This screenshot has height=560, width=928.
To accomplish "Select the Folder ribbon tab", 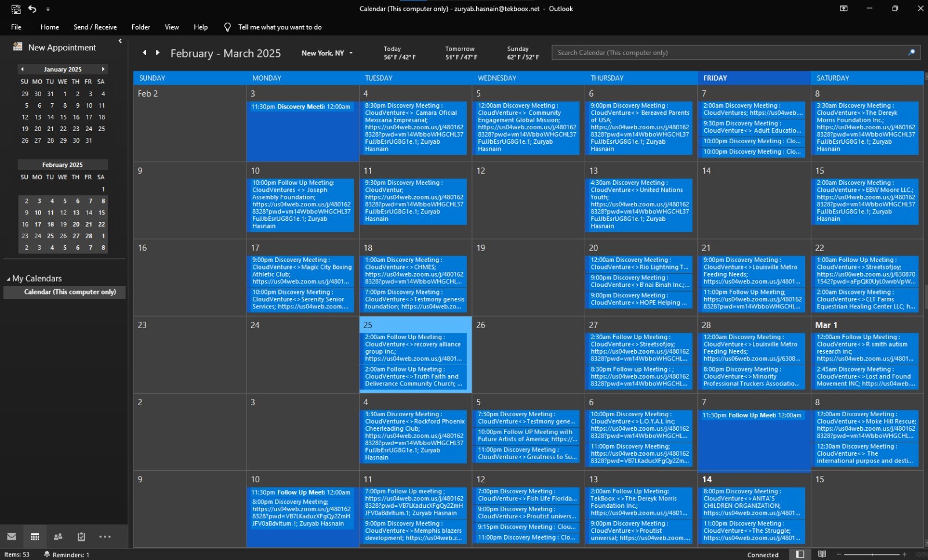I will point(141,27).
